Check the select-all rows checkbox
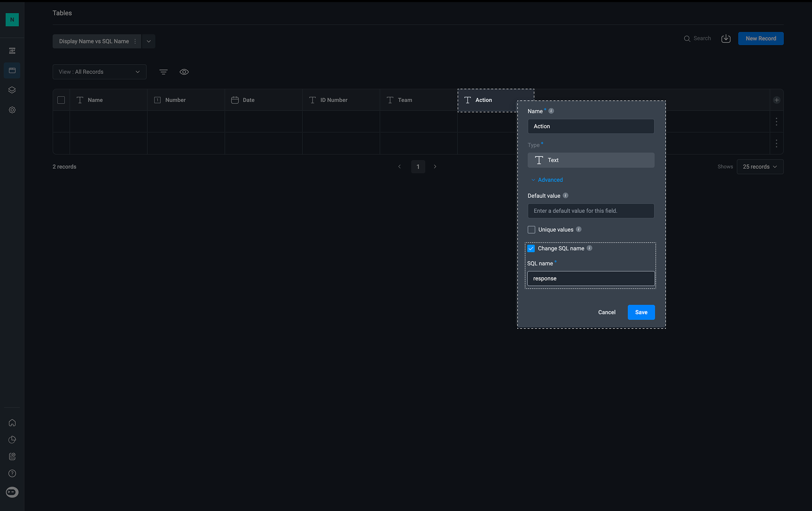 tap(61, 100)
